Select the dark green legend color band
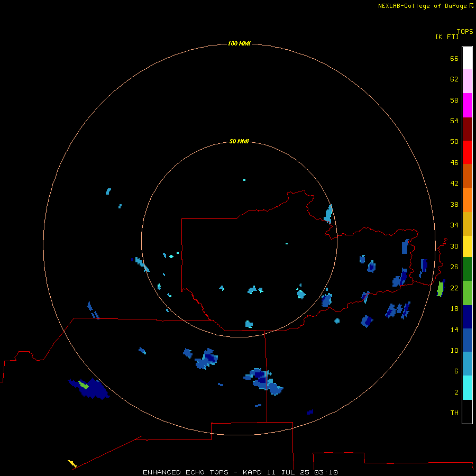 tap(467, 269)
